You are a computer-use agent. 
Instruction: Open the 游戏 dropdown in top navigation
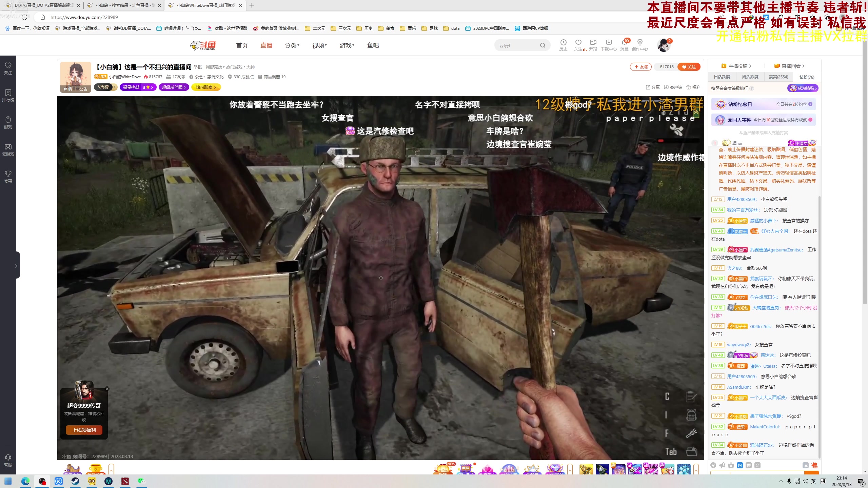pos(347,45)
